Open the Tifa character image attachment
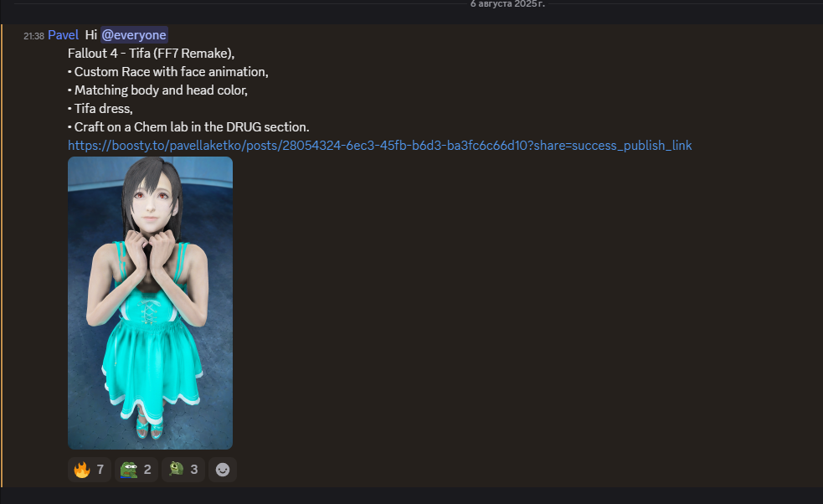This screenshot has width=823, height=504. pyautogui.click(x=150, y=303)
